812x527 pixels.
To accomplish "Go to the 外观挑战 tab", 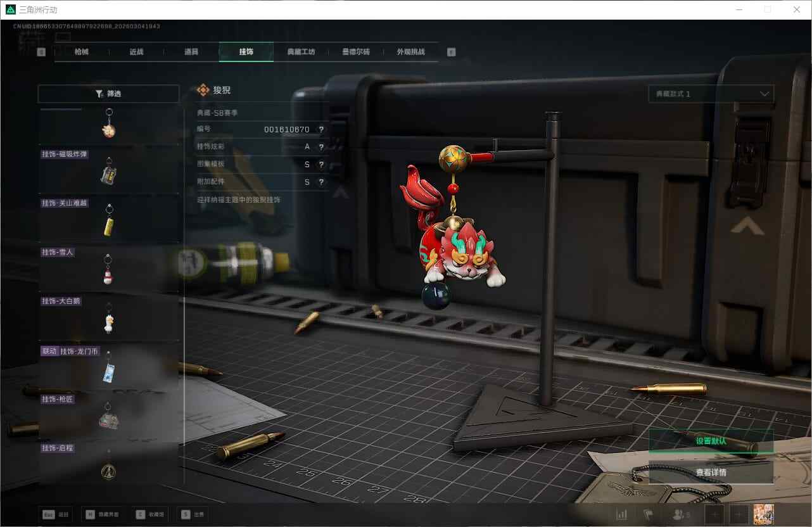I will (410, 52).
